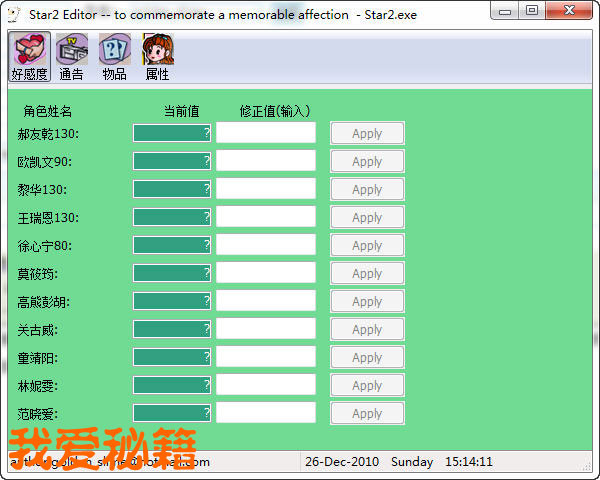Switch to the 通告 TV camera icon
This screenshot has width=600, height=480.
(x=71, y=55)
